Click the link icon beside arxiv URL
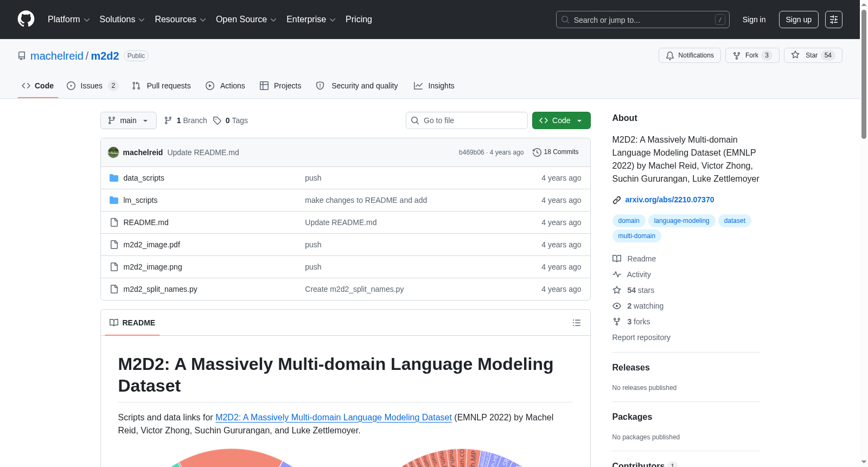The height and width of the screenshot is (467, 868). click(x=617, y=200)
